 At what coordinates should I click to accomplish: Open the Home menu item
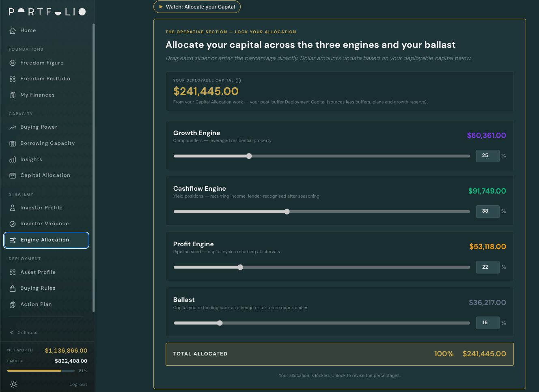click(x=46, y=30)
